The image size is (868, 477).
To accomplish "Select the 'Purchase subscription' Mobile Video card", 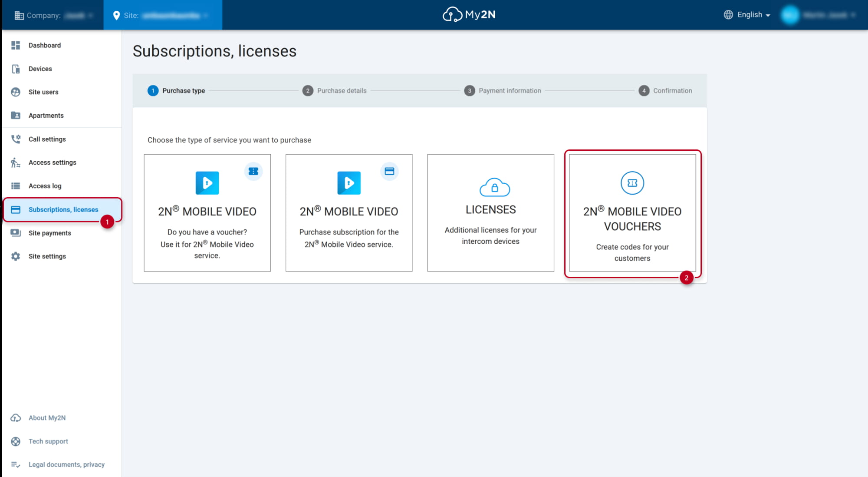I will pos(349,213).
